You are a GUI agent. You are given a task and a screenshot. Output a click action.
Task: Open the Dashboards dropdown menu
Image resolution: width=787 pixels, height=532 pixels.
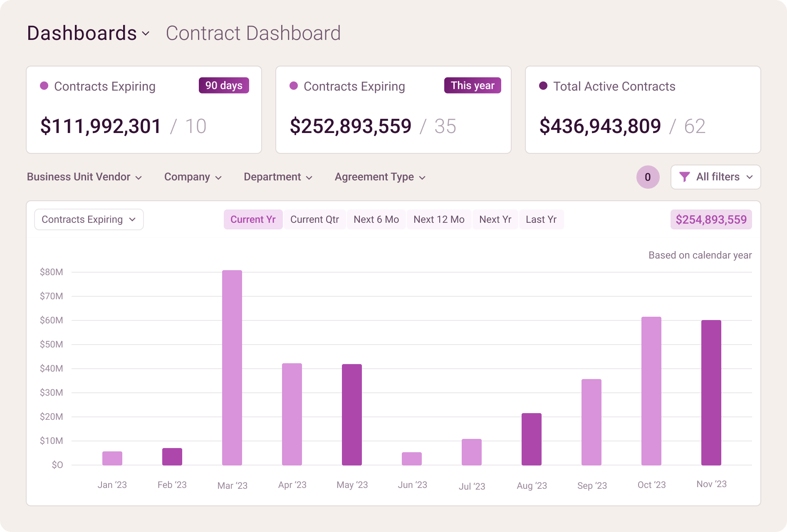[x=88, y=33]
